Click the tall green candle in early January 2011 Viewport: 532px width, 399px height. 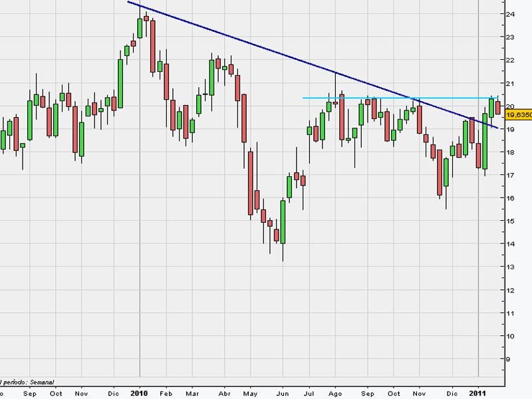point(485,141)
